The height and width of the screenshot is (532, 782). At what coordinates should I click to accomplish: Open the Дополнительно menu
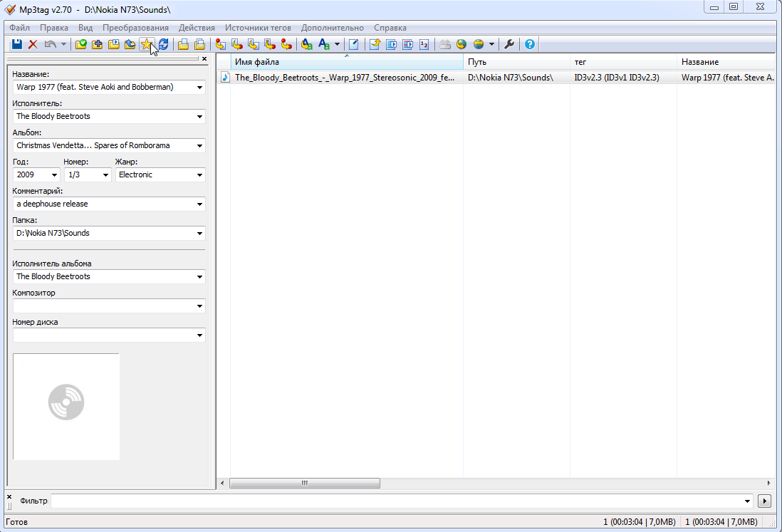point(332,28)
